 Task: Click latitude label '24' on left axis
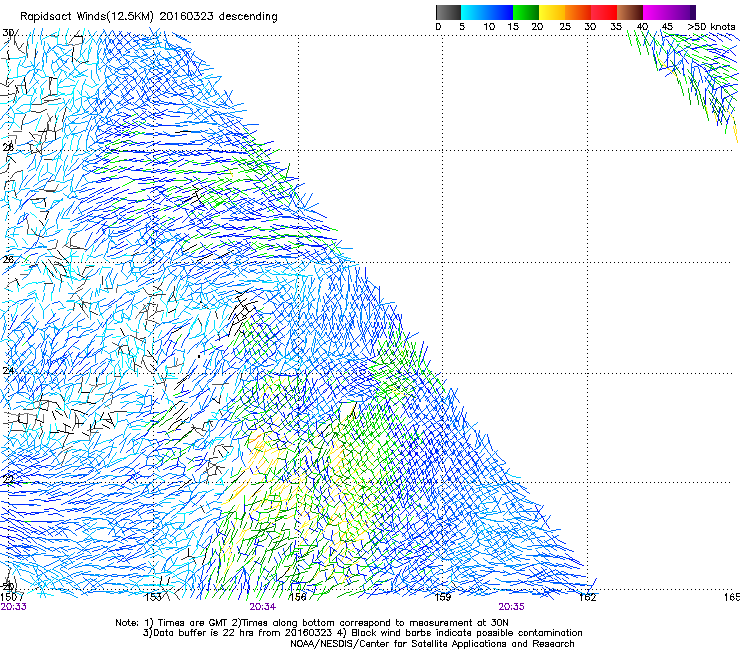(8, 371)
